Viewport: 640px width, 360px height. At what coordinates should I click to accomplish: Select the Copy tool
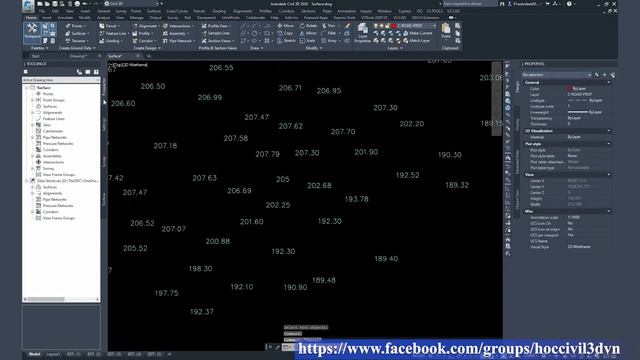[x=285, y=33]
